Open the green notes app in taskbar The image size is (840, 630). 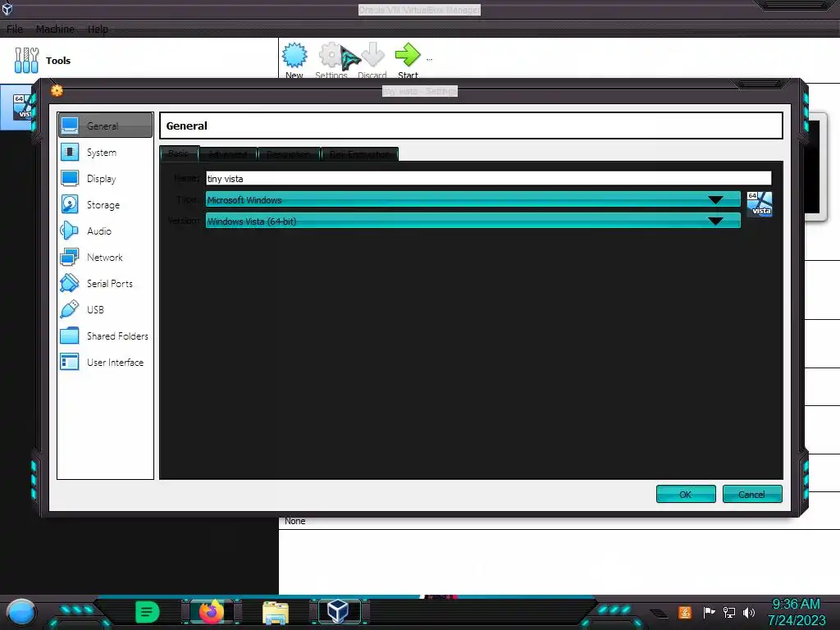click(148, 612)
